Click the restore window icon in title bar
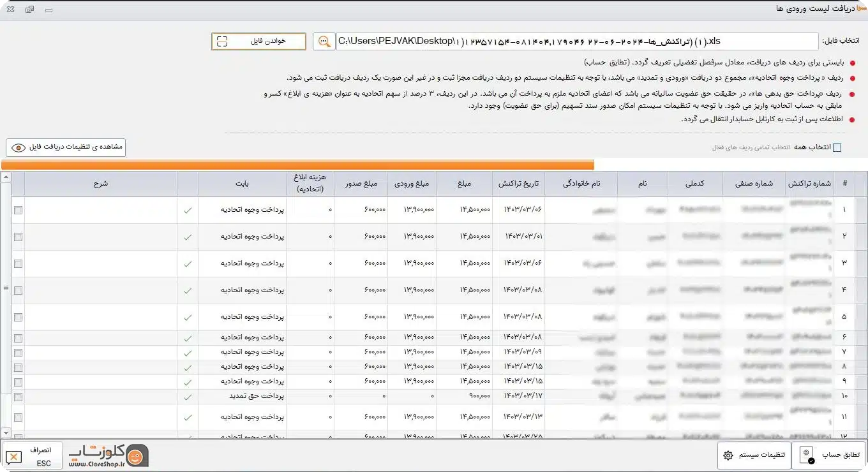Image resolution: width=868 pixels, height=472 pixels. tap(30, 10)
